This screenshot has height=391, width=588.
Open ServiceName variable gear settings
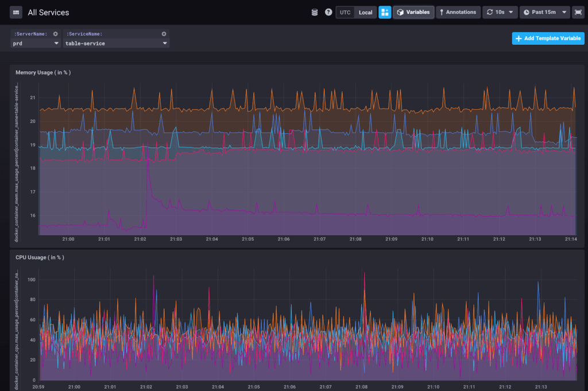tap(164, 34)
